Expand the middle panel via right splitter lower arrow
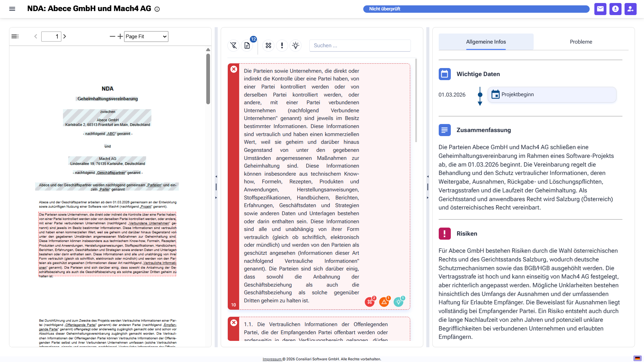The width and height of the screenshot is (644, 362). click(x=428, y=198)
